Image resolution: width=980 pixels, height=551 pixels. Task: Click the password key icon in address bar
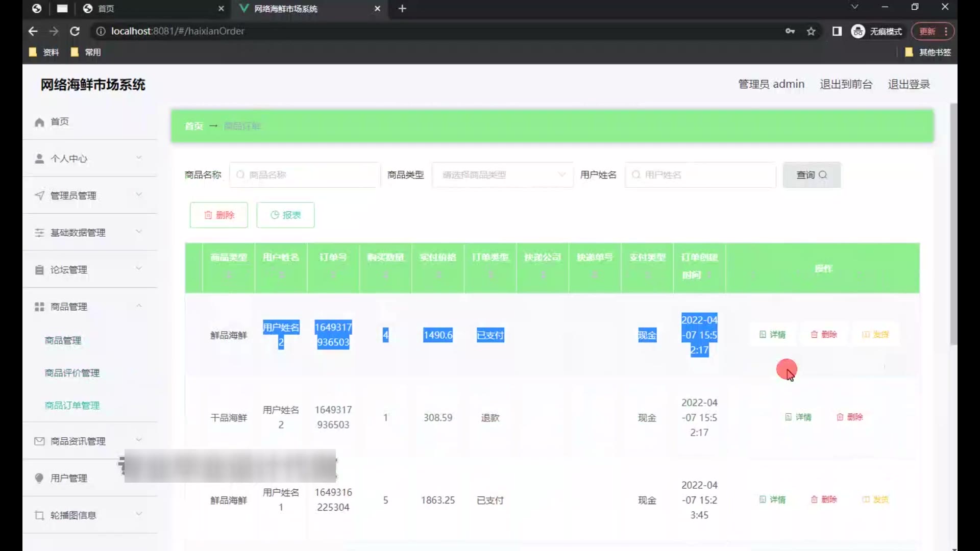[x=790, y=32]
